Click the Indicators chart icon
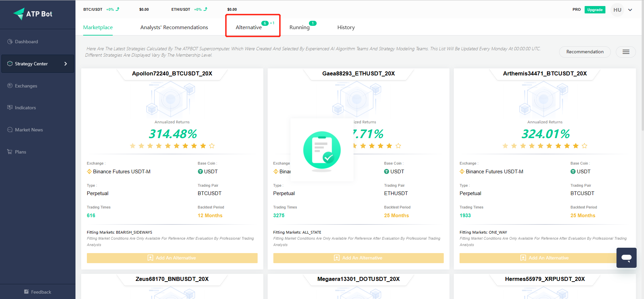Screen dimensions: 644x299 pyautogui.click(x=10, y=108)
